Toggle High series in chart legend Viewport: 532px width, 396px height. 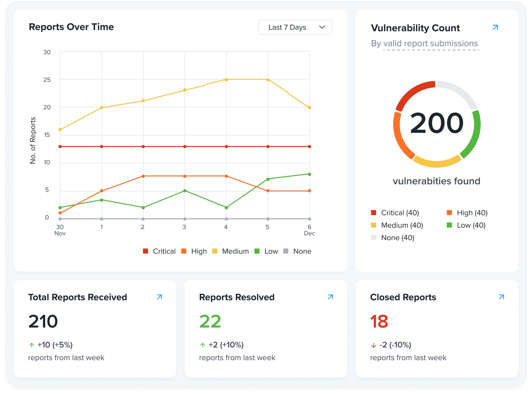(194, 251)
